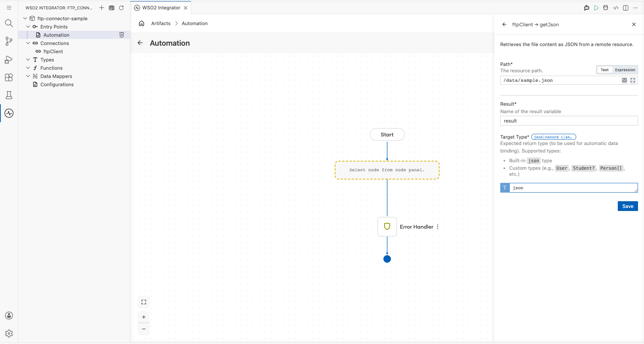Open the Search view in activity bar
The width and height of the screenshot is (644, 344).
point(9,23)
